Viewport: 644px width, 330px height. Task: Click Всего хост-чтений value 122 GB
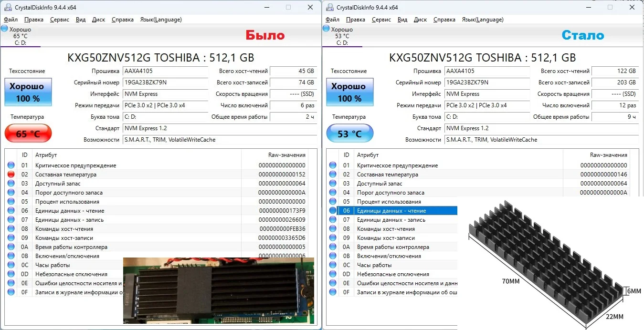(x=615, y=71)
